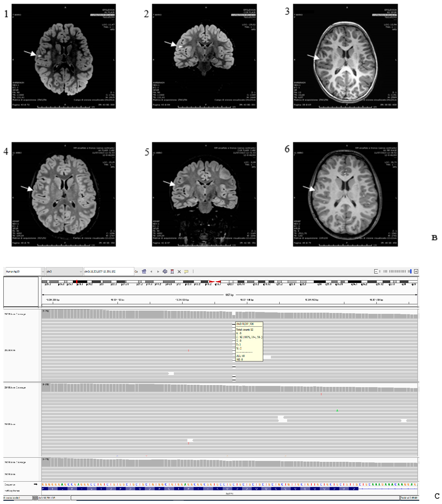Viewport: 442px width, 504px height.
Task: Click the chr3:18,391,136 popup tooltip
Action: tap(249, 342)
